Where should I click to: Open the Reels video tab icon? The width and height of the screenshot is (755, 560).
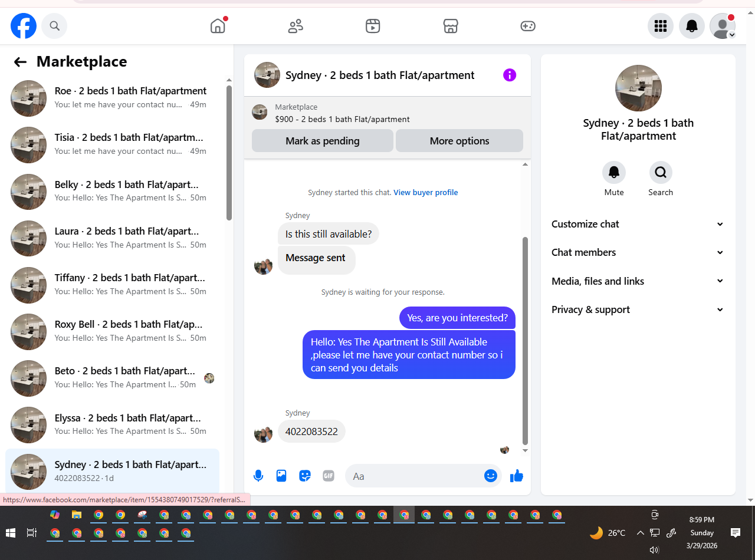pos(373,26)
